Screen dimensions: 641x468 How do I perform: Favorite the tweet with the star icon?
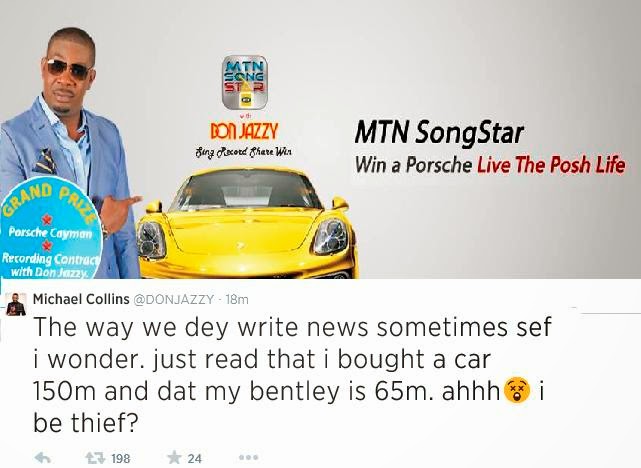175,457
